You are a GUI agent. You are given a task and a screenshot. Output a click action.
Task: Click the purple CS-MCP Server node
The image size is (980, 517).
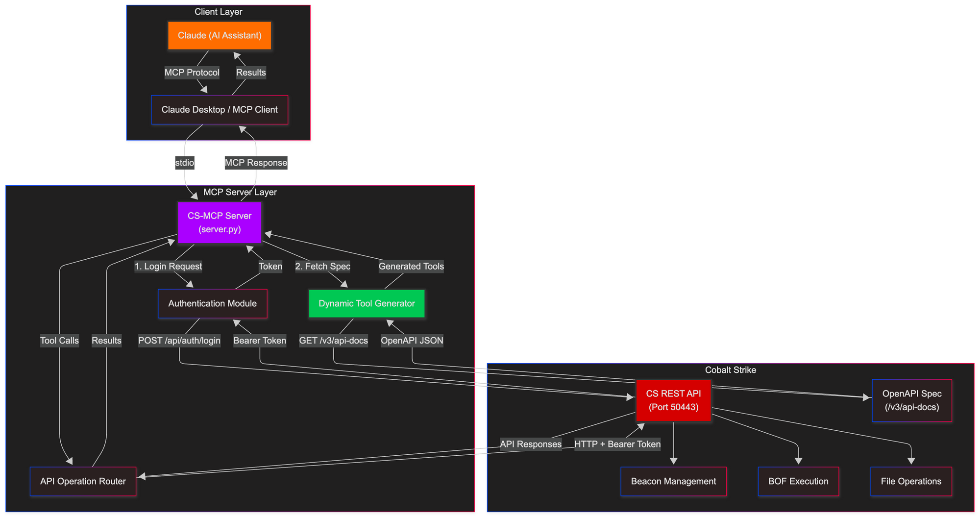(x=219, y=222)
